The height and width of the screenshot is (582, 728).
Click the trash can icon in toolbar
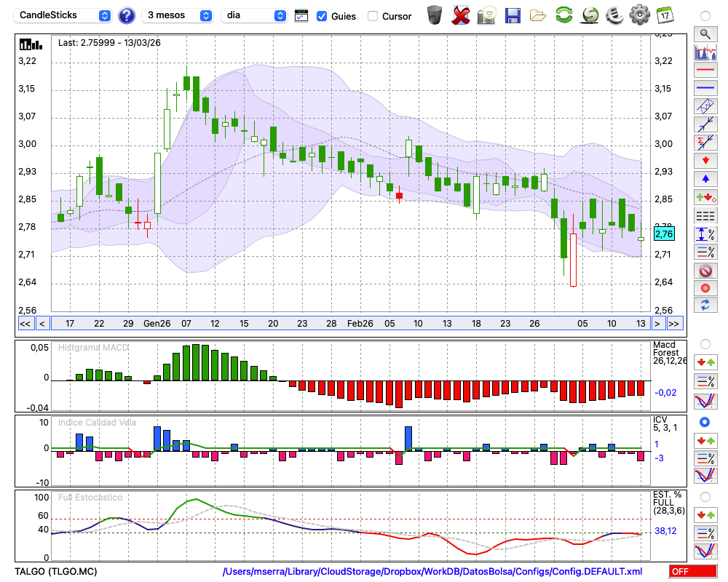click(x=435, y=15)
